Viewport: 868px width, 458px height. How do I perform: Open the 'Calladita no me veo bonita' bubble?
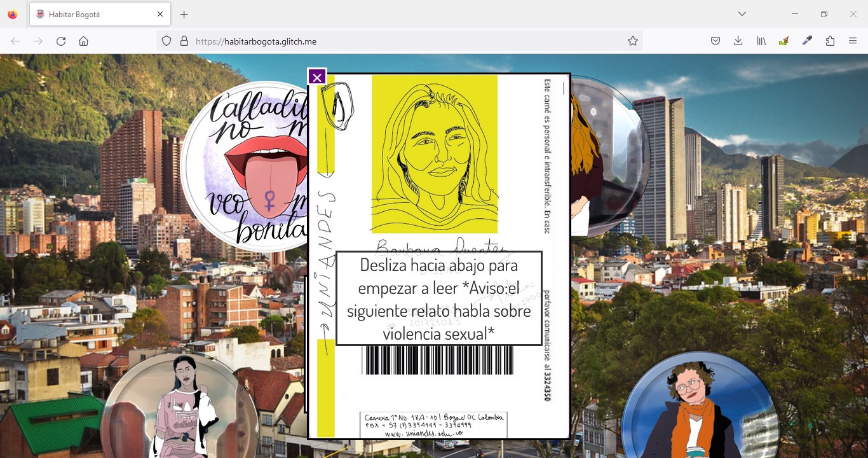245,167
